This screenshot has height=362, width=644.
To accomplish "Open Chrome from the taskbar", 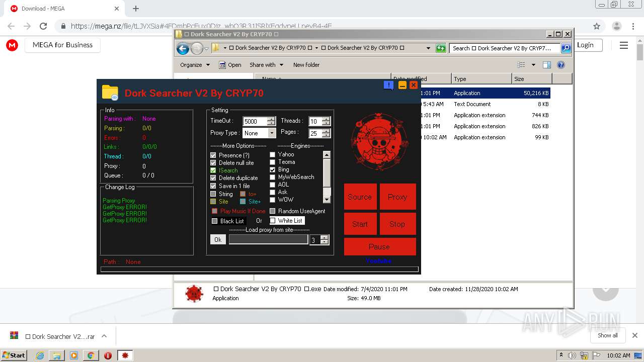I will [91, 355].
